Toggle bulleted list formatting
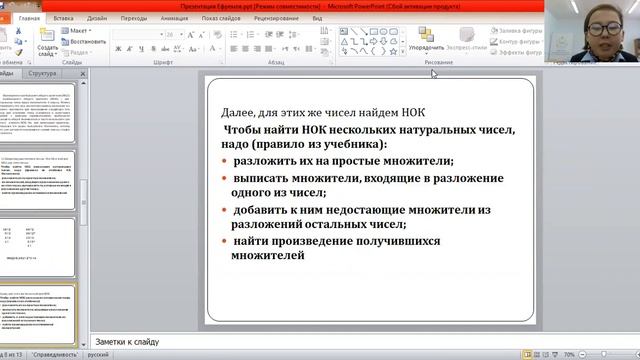640x360 pixels. point(235,35)
